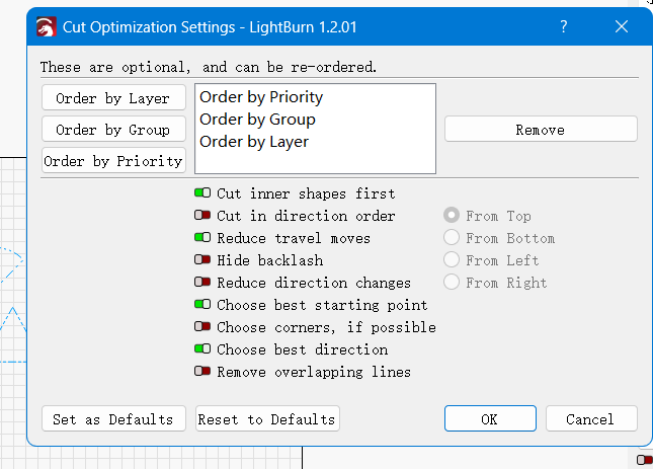
Task: Close the Cut Optimization Settings dialog
Action: click(x=621, y=27)
